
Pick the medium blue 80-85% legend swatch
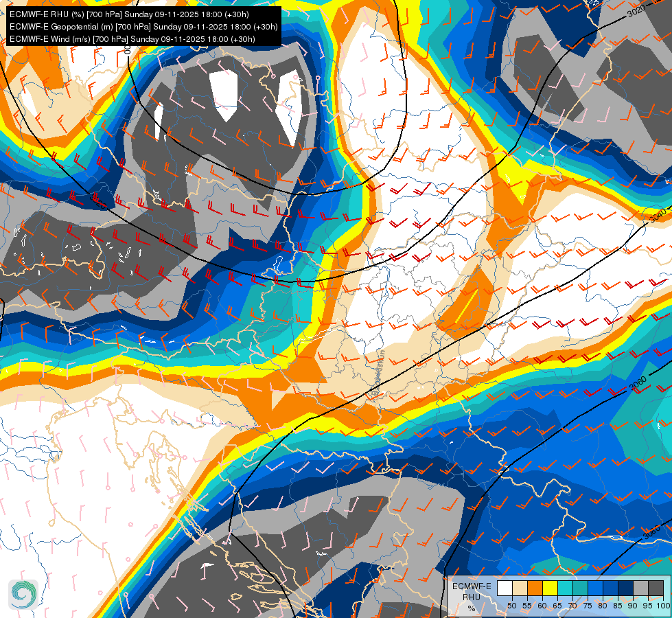(610, 588)
